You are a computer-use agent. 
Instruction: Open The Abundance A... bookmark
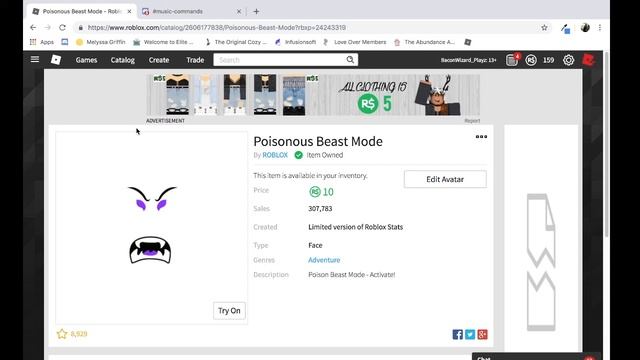[424, 42]
